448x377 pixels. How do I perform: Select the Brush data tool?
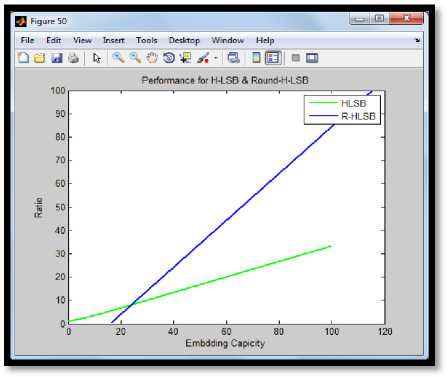(x=203, y=58)
